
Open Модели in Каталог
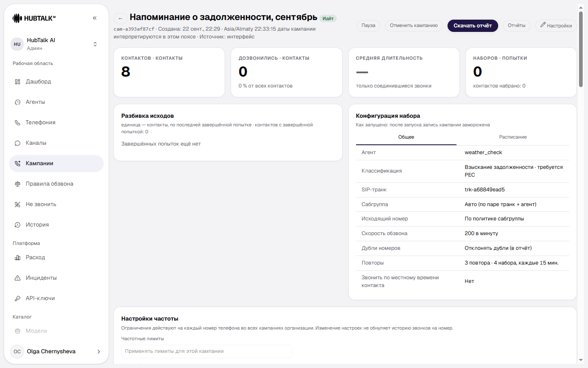(x=56, y=331)
